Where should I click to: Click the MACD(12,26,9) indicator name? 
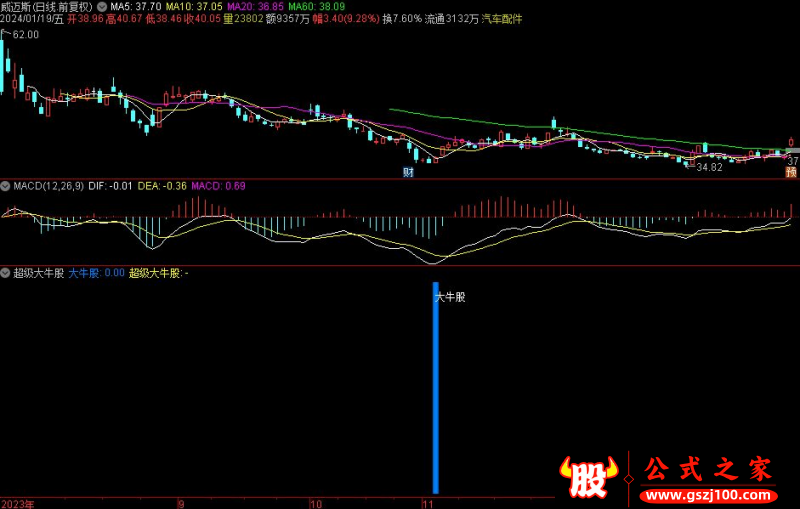tap(48, 186)
